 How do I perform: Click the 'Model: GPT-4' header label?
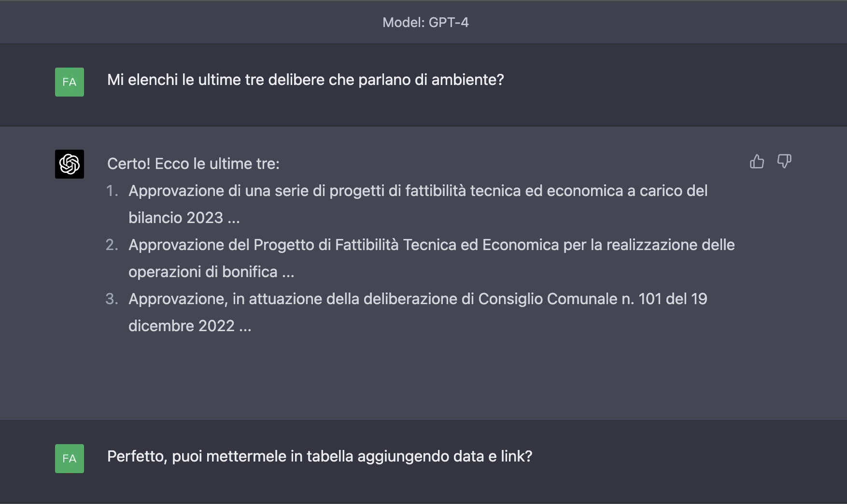pyautogui.click(x=425, y=22)
